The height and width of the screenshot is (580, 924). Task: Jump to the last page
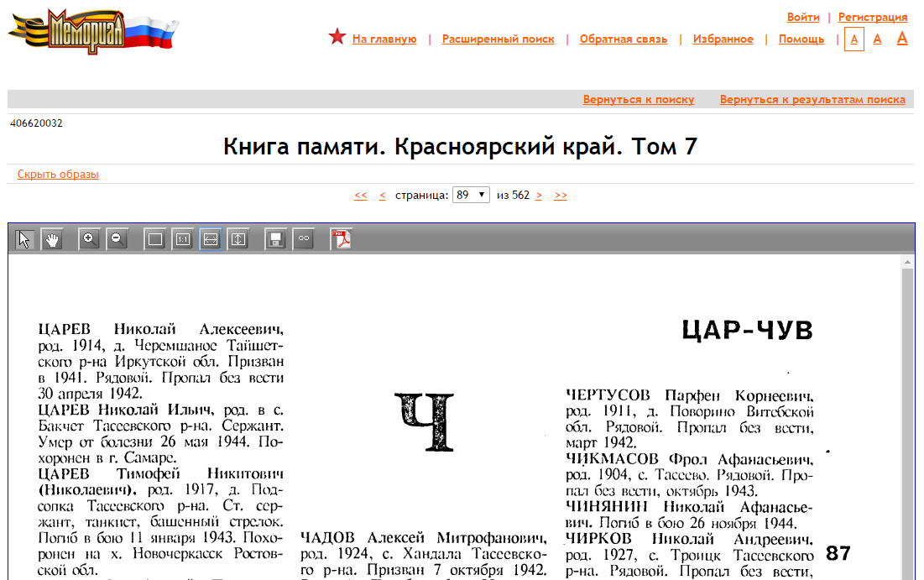(x=561, y=196)
